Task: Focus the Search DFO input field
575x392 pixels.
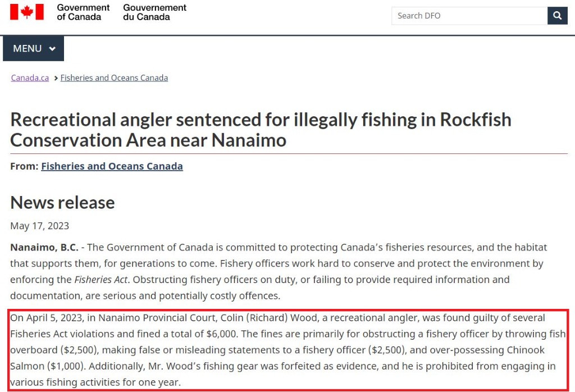Action: (x=469, y=15)
